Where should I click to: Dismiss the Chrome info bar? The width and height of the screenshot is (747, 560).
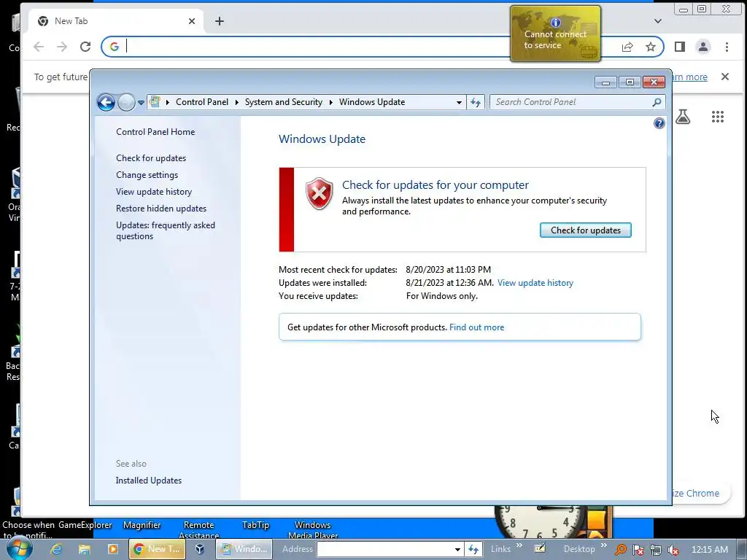[x=724, y=77]
